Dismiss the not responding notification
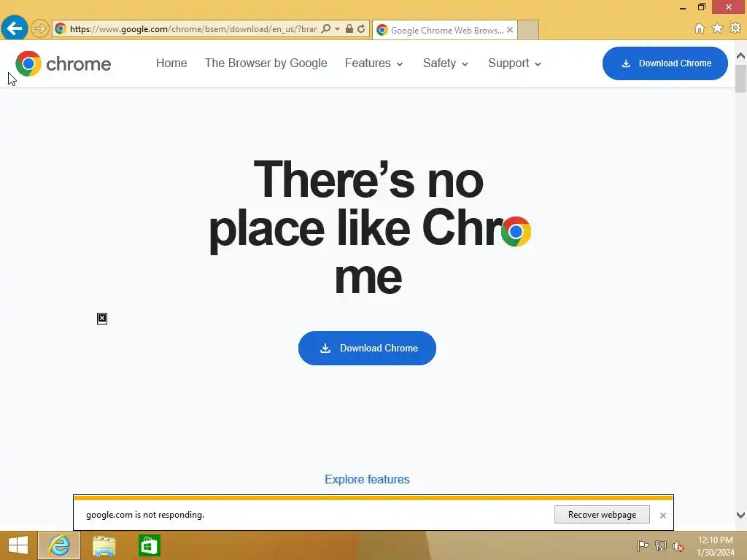 point(662,516)
